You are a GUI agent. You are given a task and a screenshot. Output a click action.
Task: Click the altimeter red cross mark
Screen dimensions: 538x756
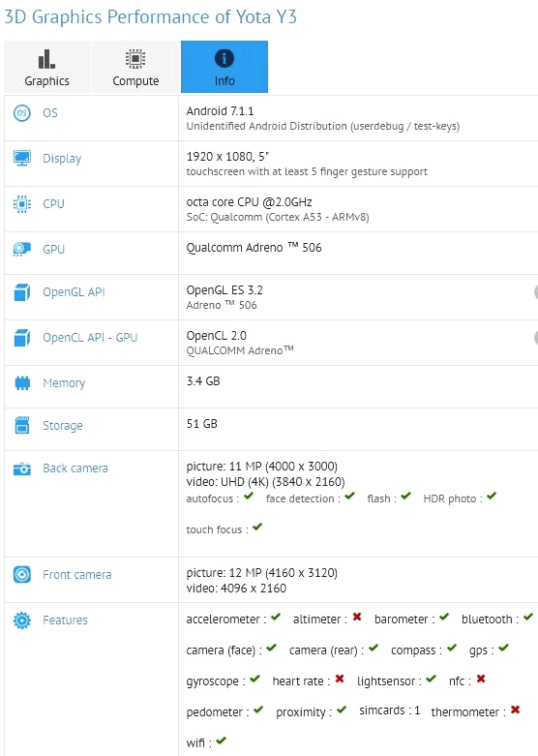point(357,617)
